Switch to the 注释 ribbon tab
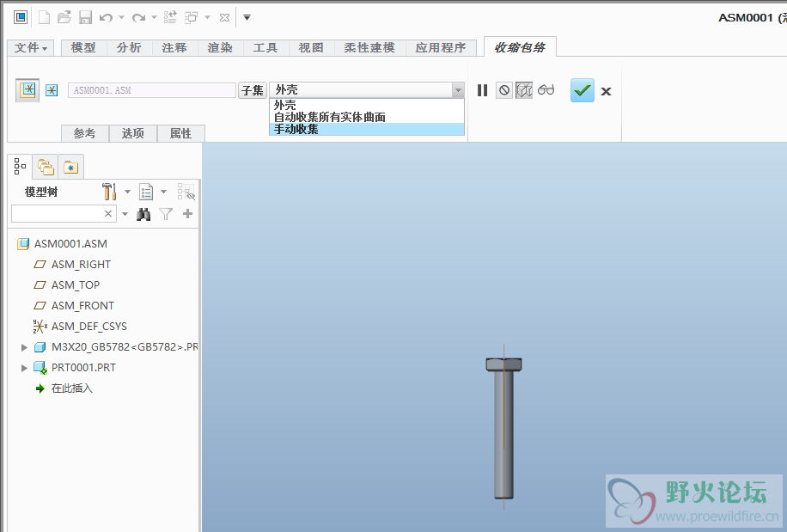The image size is (787, 532). click(174, 47)
